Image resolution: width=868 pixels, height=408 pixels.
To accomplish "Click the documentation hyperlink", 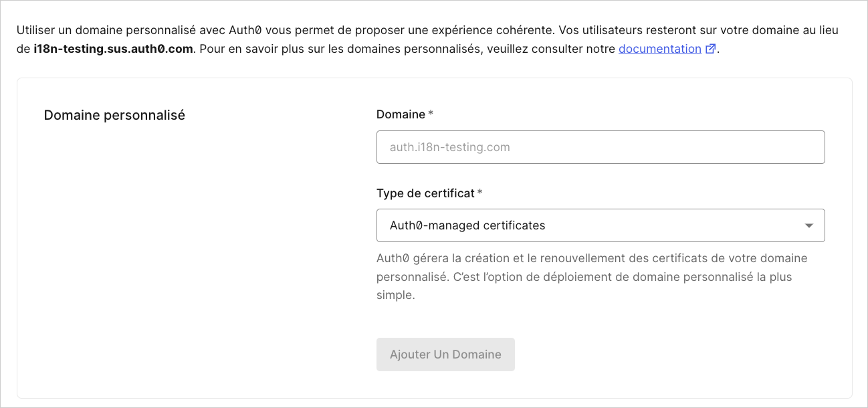I will (660, 48).
